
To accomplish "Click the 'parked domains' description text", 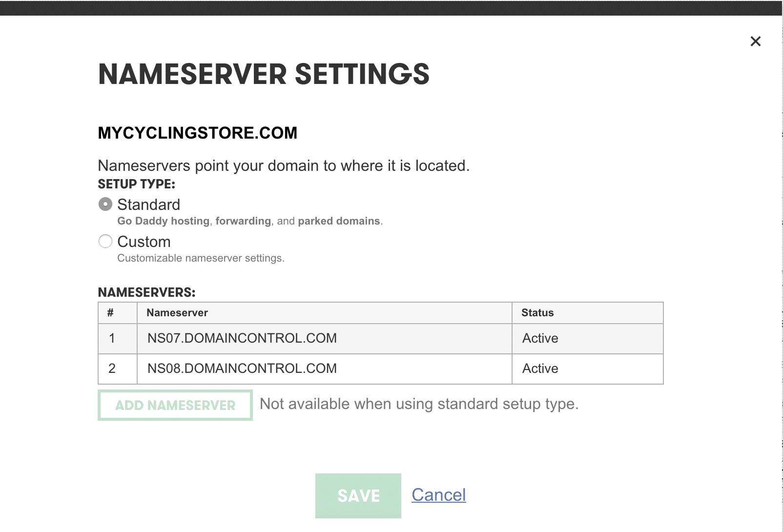I will pos(339,221).
